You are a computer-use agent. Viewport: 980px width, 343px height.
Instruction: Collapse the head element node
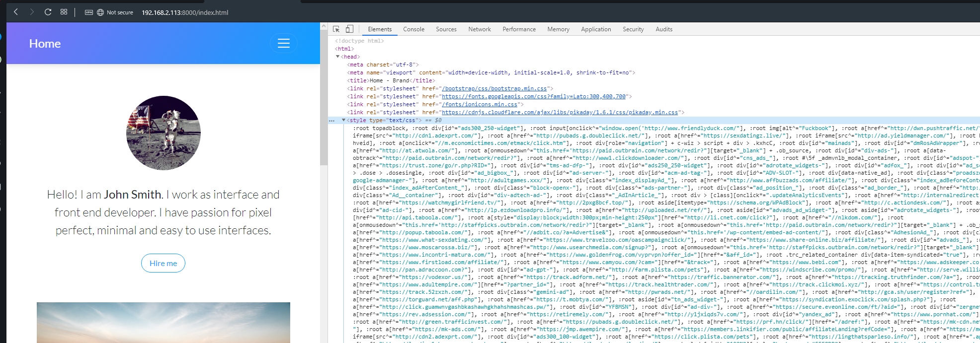pos(337,57)
